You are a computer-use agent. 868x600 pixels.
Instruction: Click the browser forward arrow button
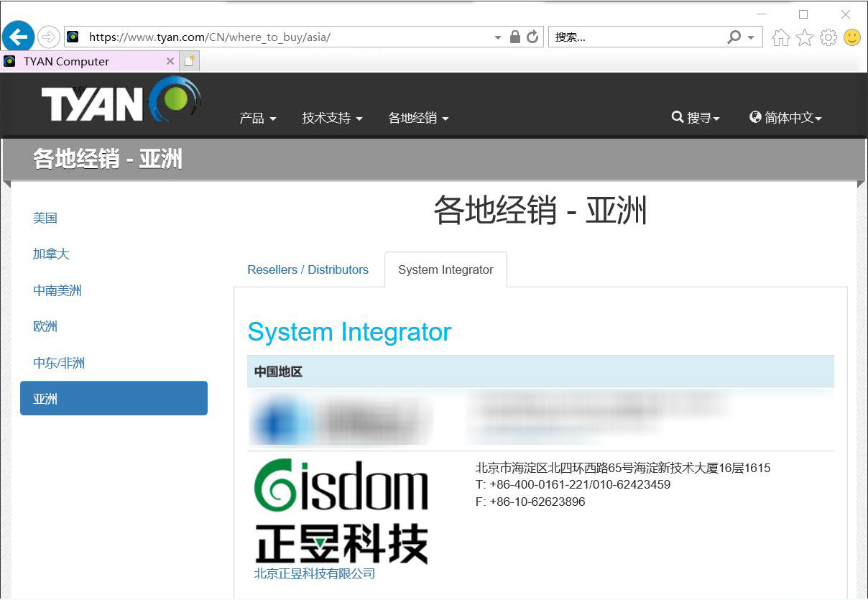pyautogui.click(x=49, y=37)
